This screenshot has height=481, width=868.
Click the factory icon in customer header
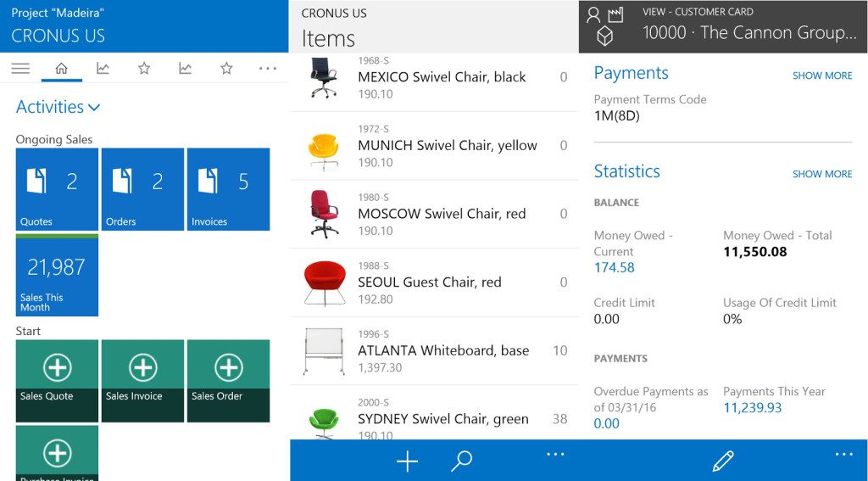pos(615,15)
